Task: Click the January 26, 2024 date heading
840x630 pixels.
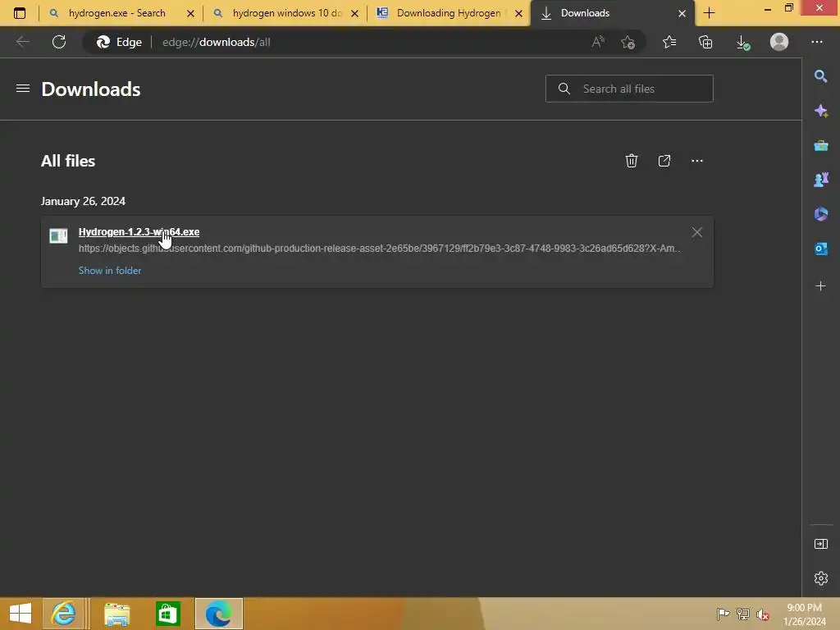Action: coord(83,202)
